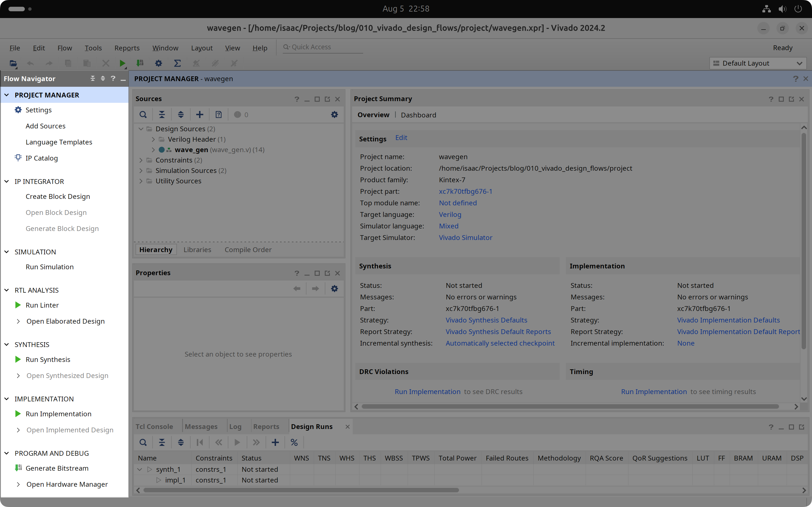812x507 pixels.
Task: Open the Reports menu
Action: 127,48
